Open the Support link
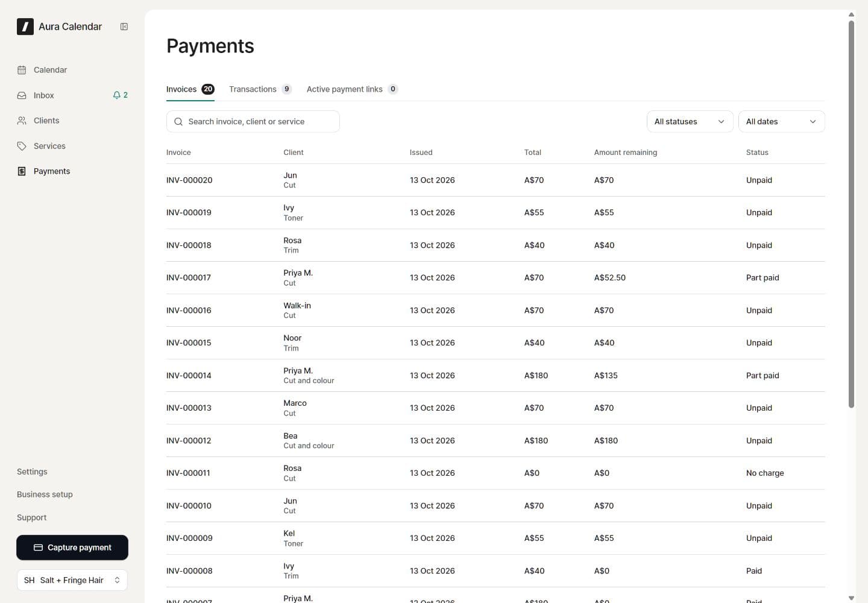Image resolution: width=868 pixels, height=603 pixels. 31,517
